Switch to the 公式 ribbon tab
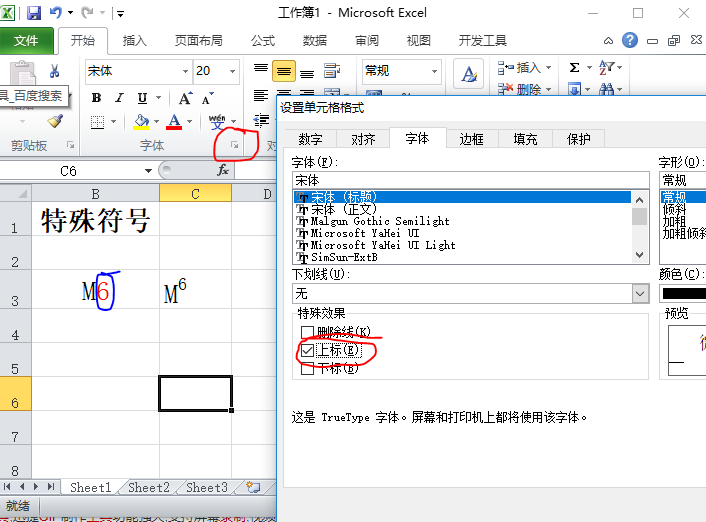The height and width of the screenshot is (522, 706). click(262, 41)
